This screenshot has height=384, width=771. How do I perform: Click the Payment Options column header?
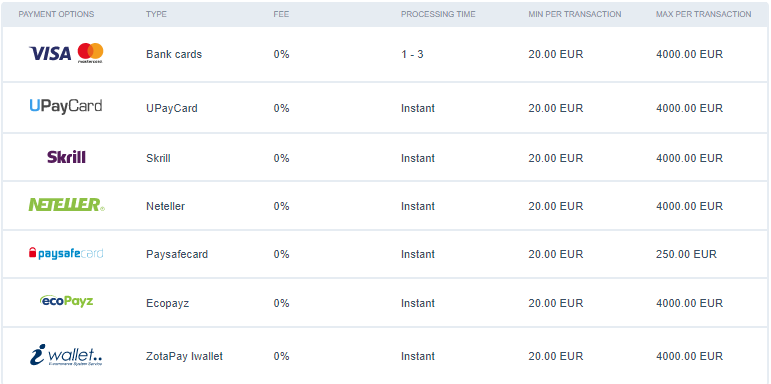pos(56,14)
